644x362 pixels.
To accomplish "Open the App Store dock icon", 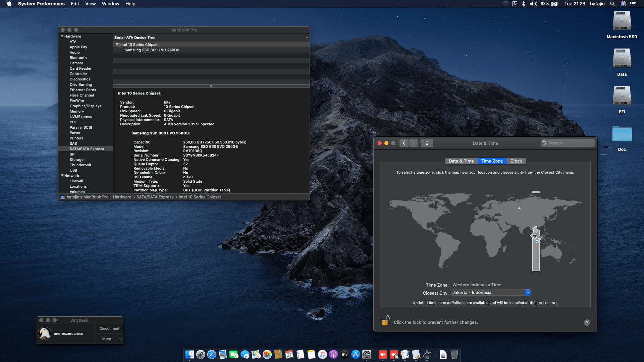I will (x=356, y=355).
